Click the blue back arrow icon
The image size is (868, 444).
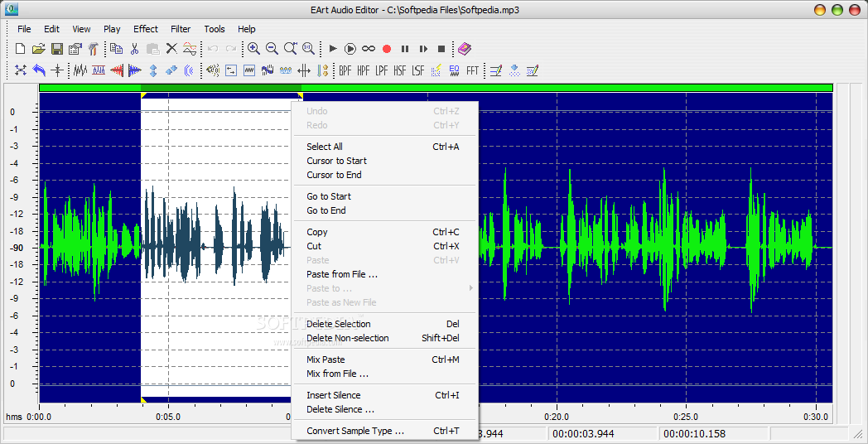coord(39,70)
